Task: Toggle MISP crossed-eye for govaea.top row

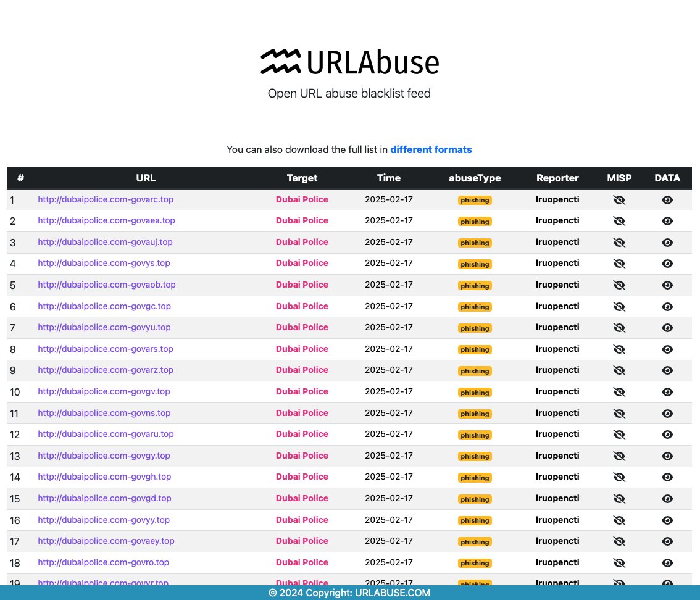Action: (x=619, y=221)
